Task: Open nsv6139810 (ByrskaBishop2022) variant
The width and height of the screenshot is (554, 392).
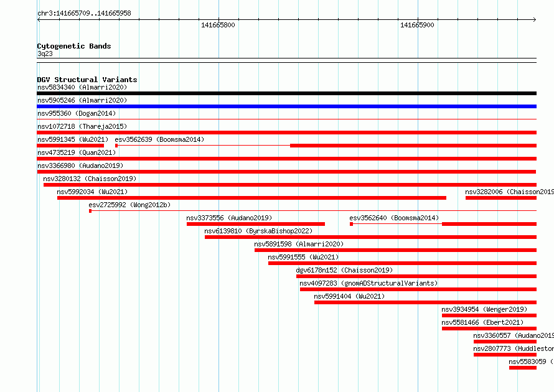Action: tap(258, 231)
